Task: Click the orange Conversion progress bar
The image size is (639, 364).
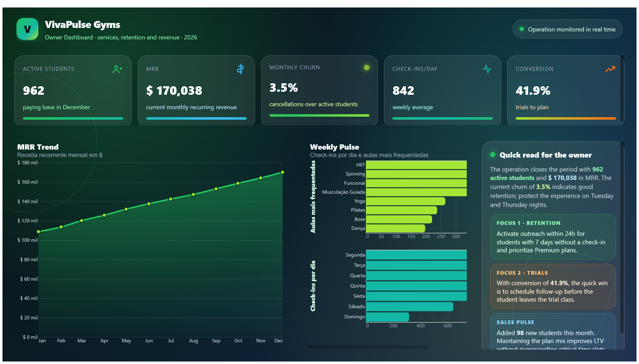Action: pyautogui.click(x=566, y=118)
